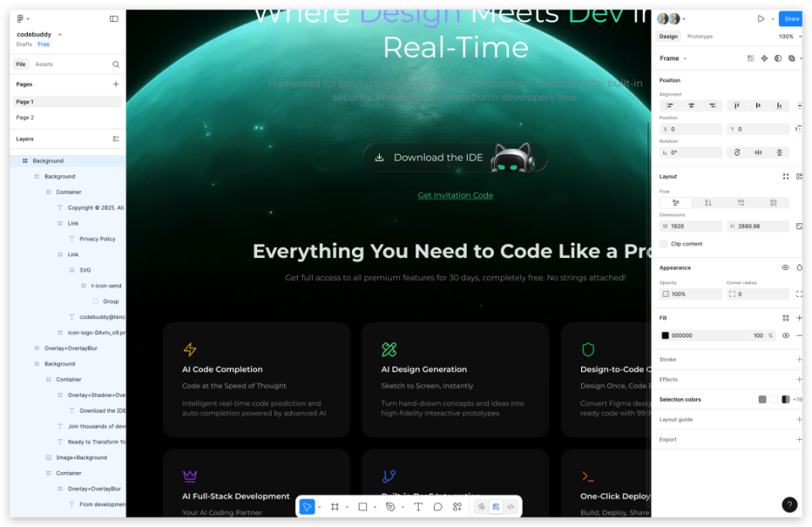Click align top icon

[737, 106]
